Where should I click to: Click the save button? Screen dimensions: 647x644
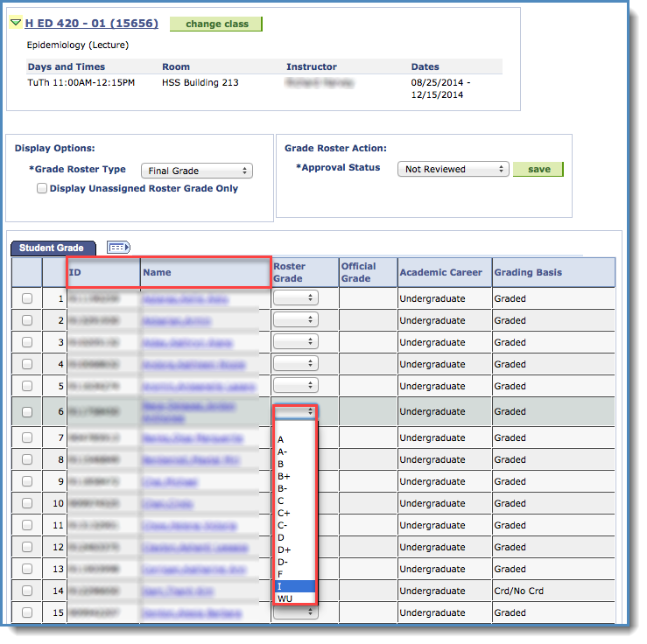pos(538,169)
